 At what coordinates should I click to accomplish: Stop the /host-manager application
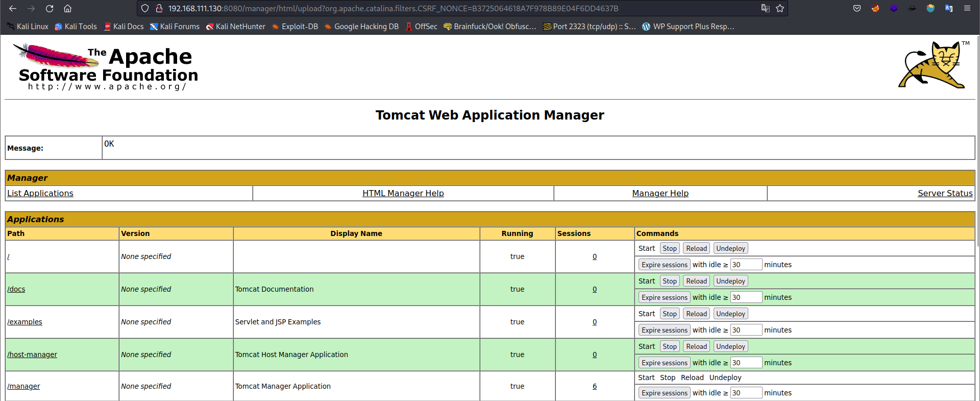coord(670,346)
